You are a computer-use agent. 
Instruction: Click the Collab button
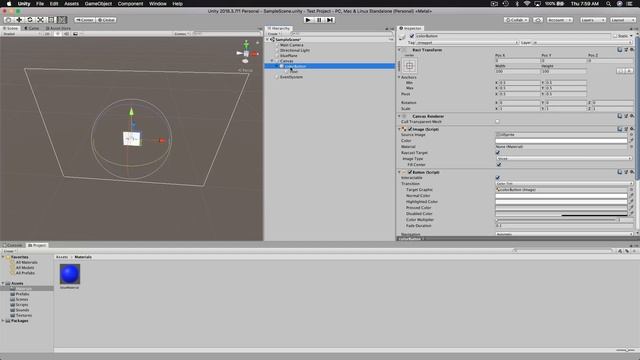[x=516, y=20]
